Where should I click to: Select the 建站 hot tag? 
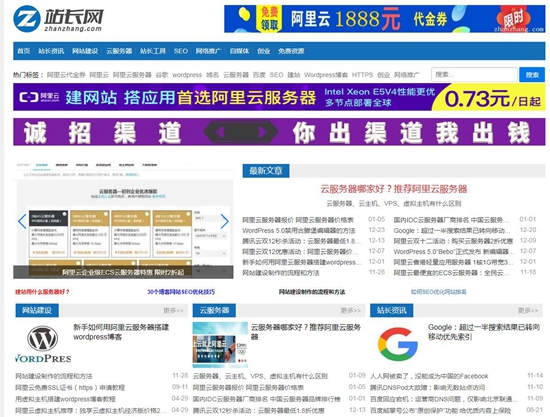tap(294, 75)
